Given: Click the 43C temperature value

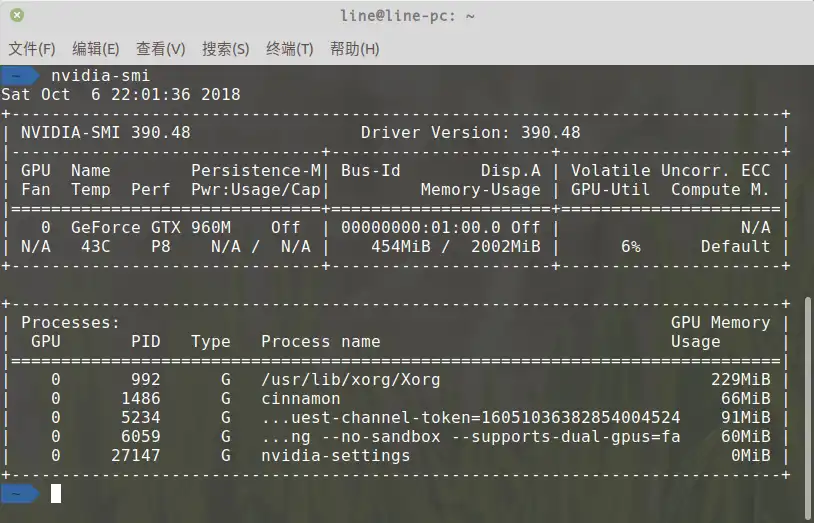Looking at the screenshot, I should click(x=96, y=246).
